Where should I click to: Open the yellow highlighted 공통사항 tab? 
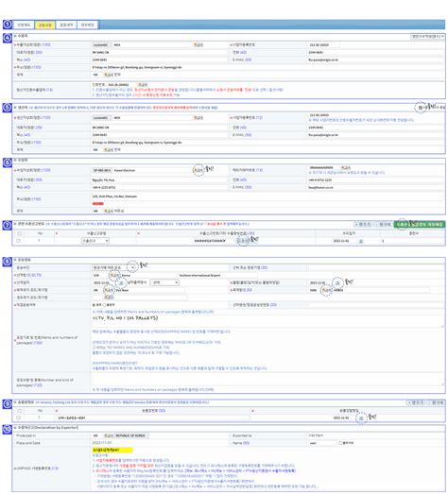(x=44, y=25)
